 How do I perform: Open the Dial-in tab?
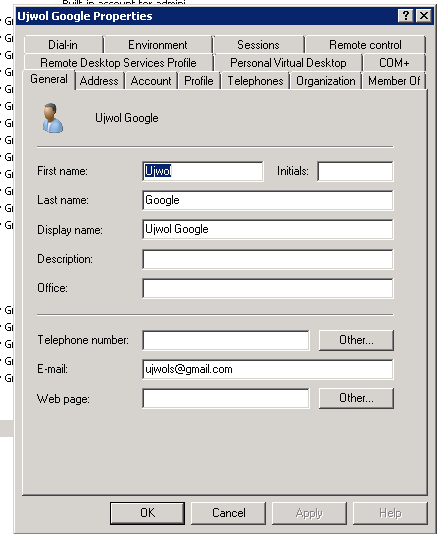(63, 45)
